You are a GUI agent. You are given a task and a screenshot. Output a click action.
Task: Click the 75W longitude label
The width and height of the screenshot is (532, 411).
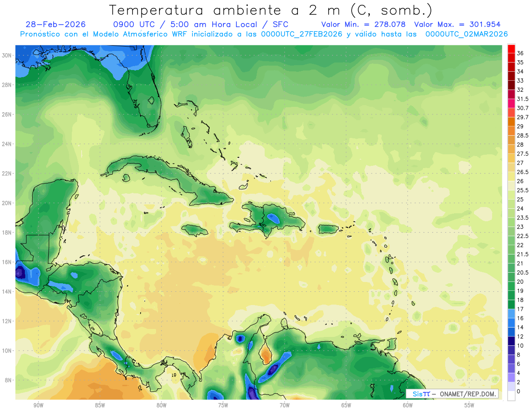coord(223,405)
